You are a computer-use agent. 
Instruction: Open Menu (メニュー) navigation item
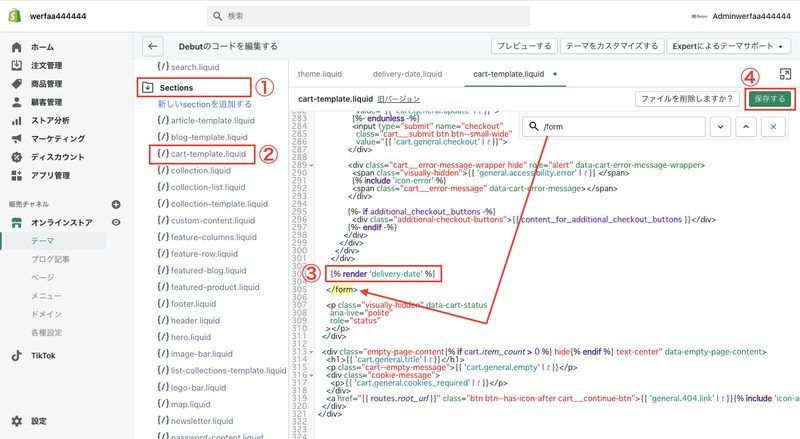coord(46,296)
